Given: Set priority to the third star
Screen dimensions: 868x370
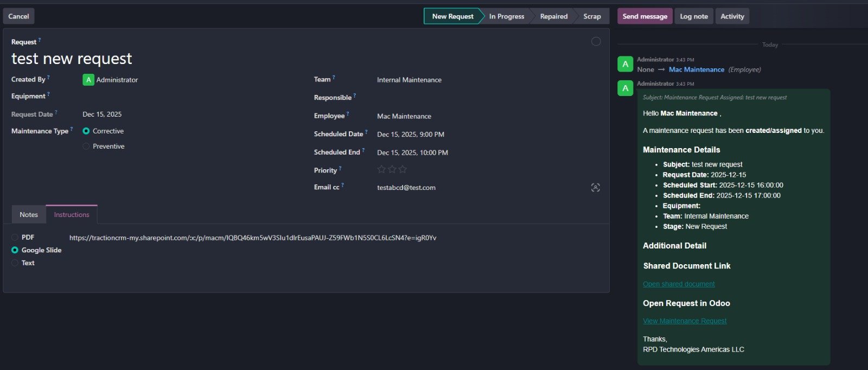Looking at the screenshot, I should pos(403,170).
